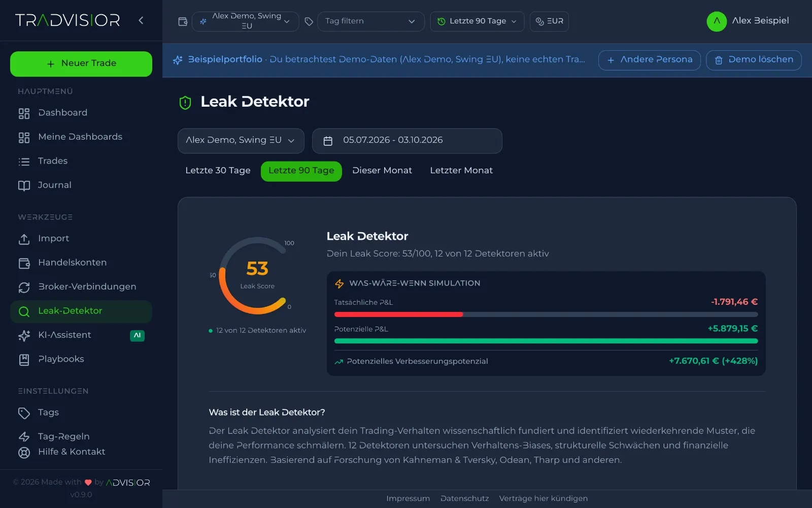Click the shield icon beside Leak Detektor title
Screen dimensions: 812x508
coord(185,103)
